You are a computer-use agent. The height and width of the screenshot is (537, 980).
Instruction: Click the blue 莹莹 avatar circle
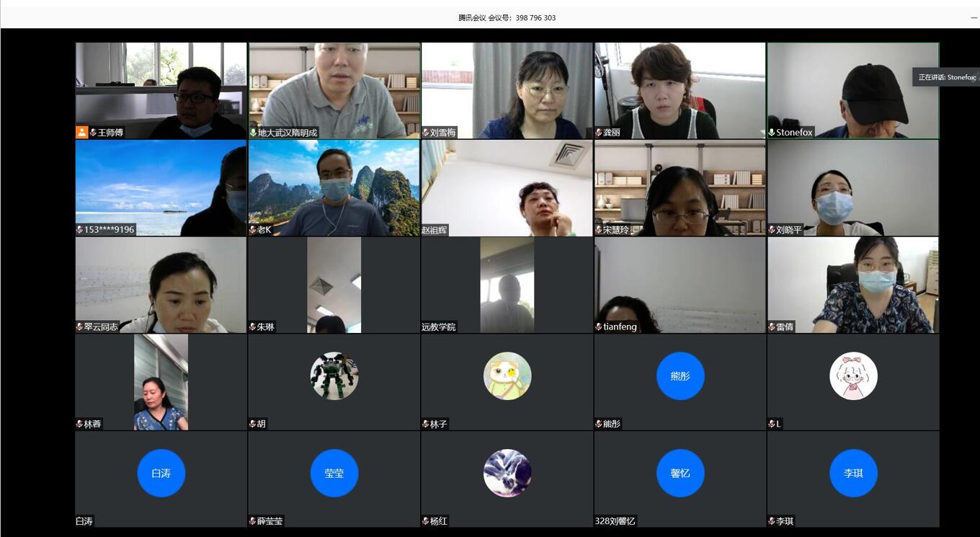click(334, 473)
